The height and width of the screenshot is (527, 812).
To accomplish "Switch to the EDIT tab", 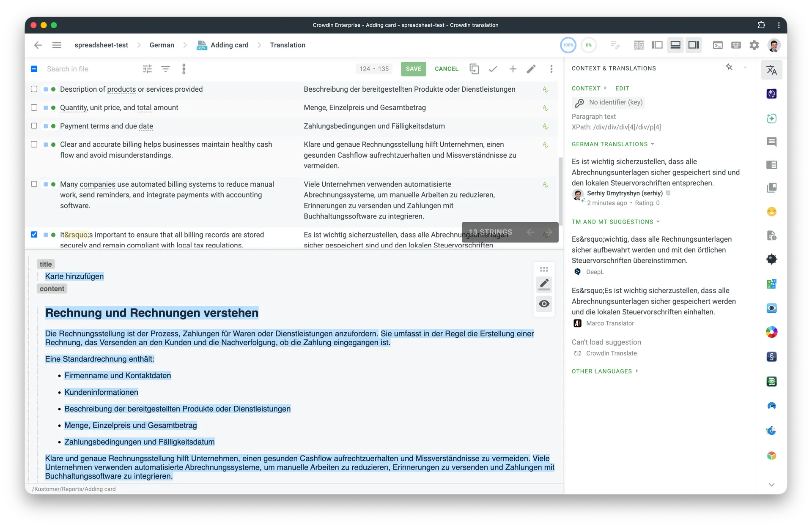I will [622, 88].
